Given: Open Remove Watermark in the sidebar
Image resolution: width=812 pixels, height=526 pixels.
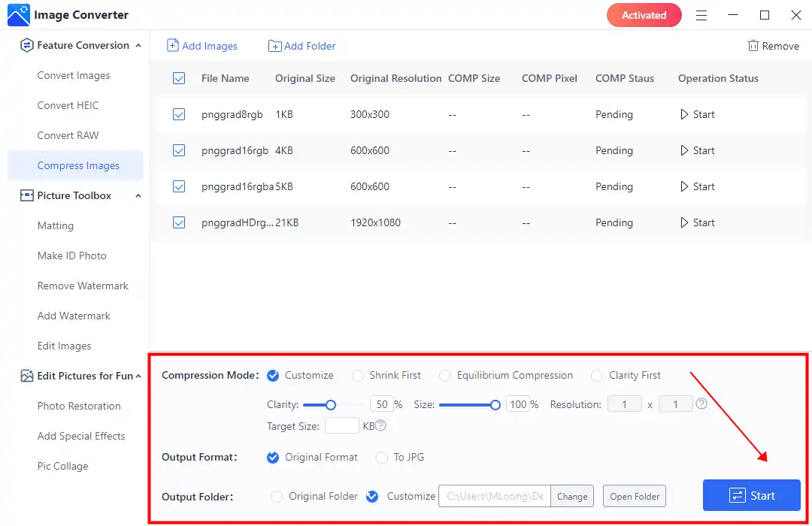Looking at the screenshot, I should point(83,286).
